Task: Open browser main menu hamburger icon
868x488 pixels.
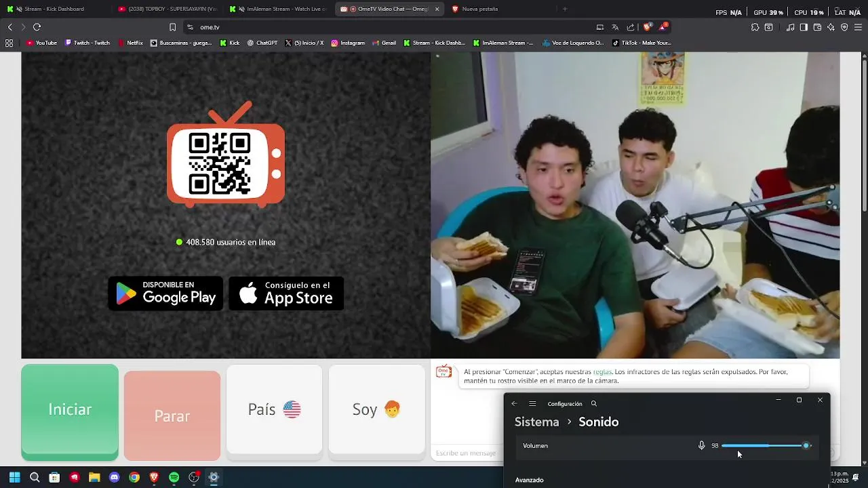Action: 859,27
